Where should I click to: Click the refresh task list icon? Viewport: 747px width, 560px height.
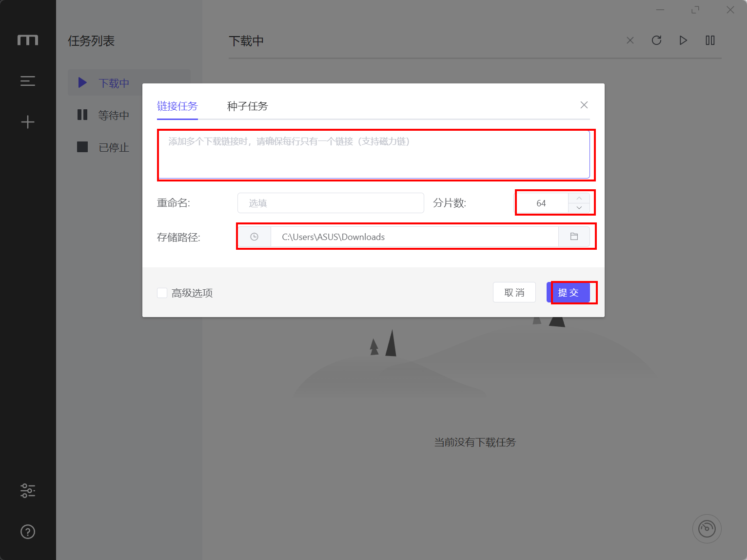coord(657,40)
